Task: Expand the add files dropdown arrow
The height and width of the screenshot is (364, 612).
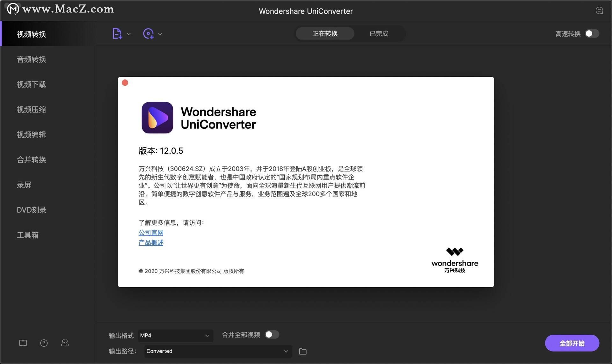Action: [129, 33]
